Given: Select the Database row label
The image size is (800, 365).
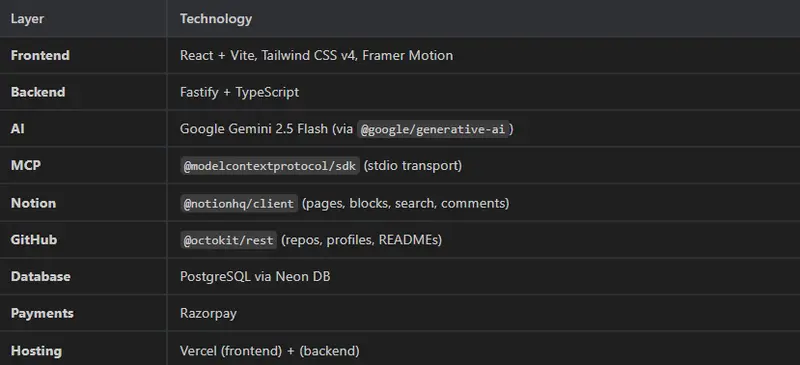Looking at the screenshot, I should [x=40, y=276].
